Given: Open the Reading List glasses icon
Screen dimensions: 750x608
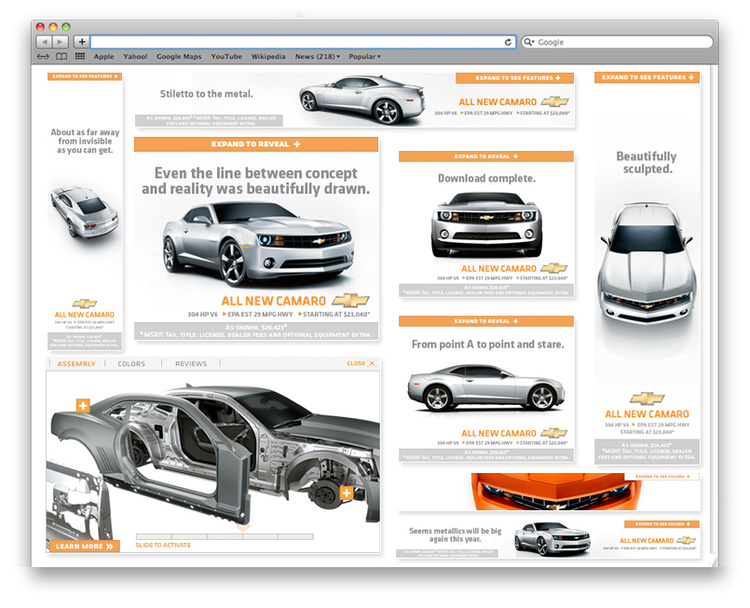Looking at the screenshot, I should 43,56.
